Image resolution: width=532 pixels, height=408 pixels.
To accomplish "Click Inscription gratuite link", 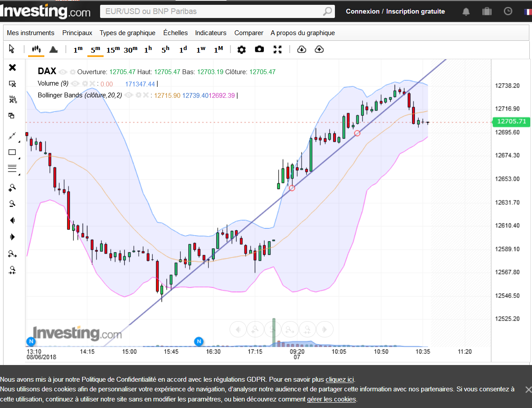I will [x=416, y=11].
